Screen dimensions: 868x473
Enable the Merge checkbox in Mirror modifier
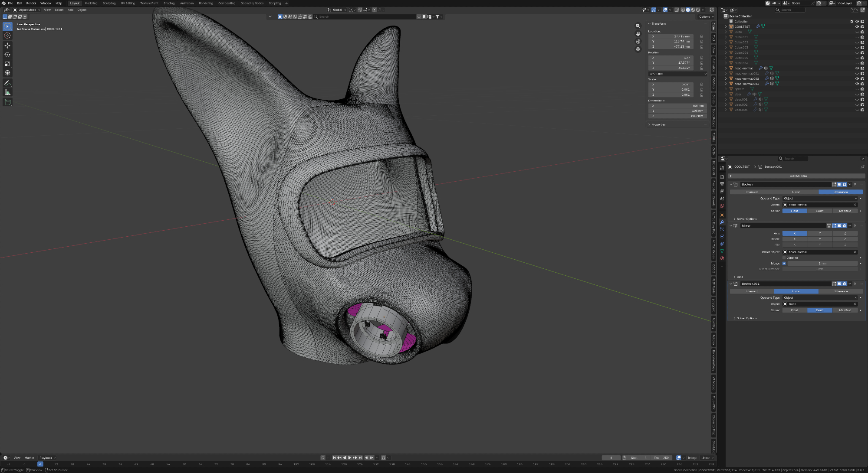[x=784, y=263]
